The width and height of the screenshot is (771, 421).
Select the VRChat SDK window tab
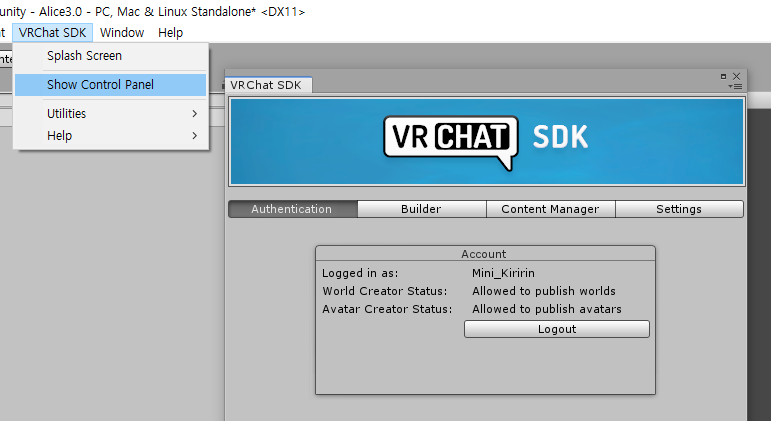[x=268, y=85]
